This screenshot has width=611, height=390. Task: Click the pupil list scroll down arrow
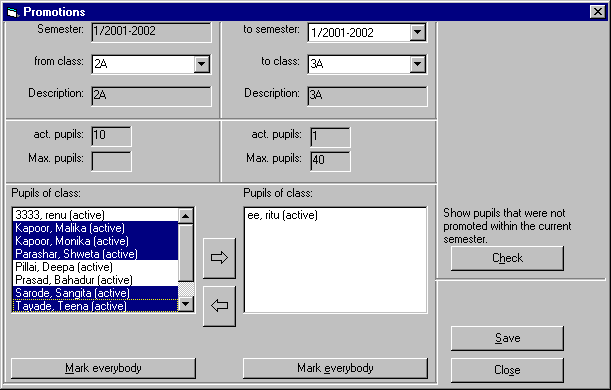click(186, 304)
